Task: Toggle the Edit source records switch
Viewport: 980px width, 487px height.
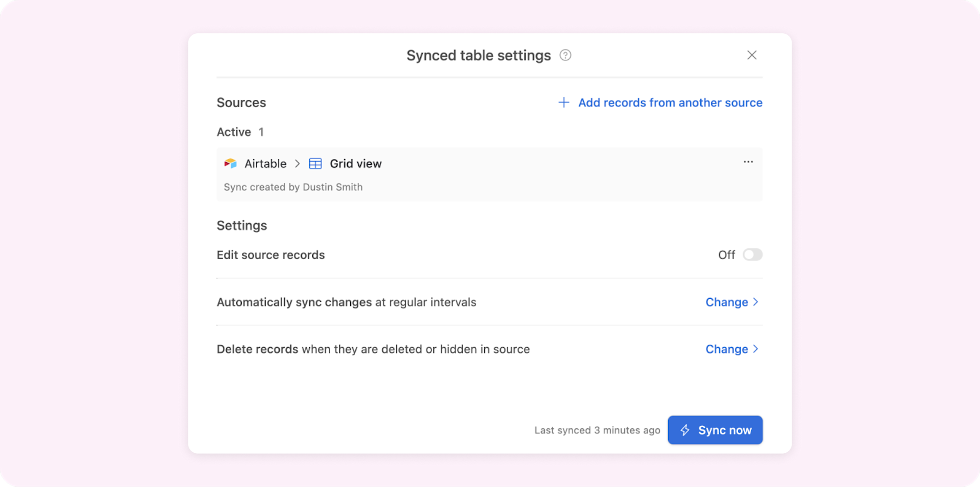Action: point(752,254)
